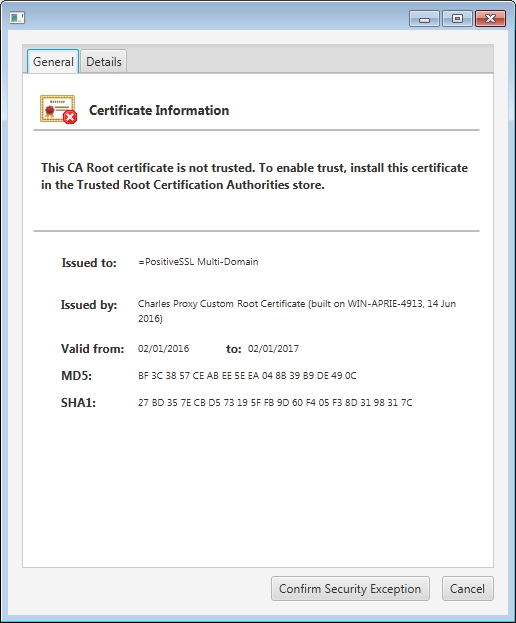Click the Charles Proxy issuer text

click(297, 311)
